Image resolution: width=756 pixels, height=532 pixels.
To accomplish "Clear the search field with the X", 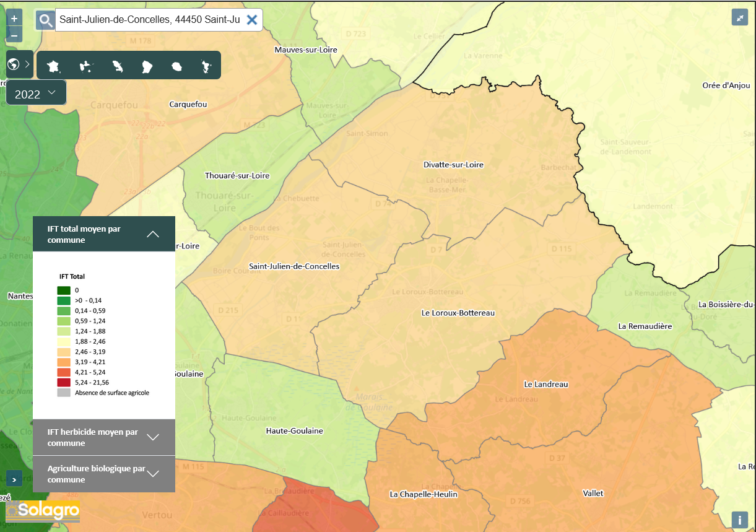I will click(x=251, y=20).
